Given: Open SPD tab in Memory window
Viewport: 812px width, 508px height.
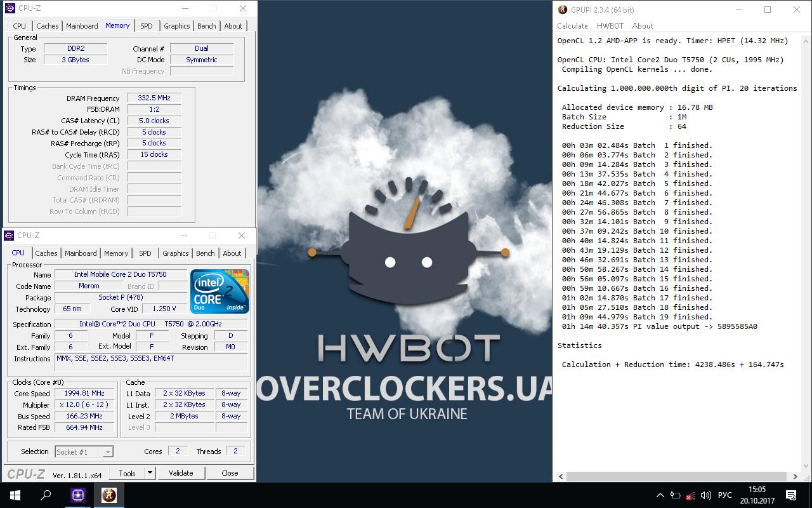Looking at the screenshot, I should pos(147,26).
